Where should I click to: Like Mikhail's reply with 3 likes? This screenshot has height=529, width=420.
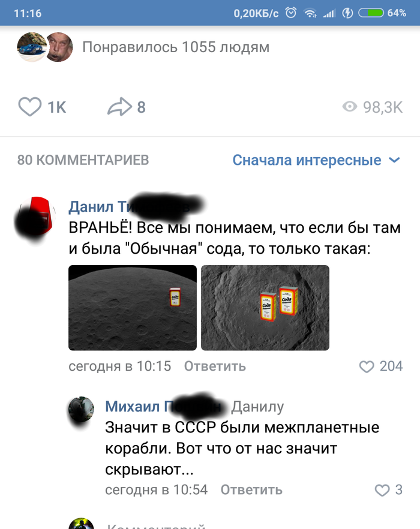point(382,490)
